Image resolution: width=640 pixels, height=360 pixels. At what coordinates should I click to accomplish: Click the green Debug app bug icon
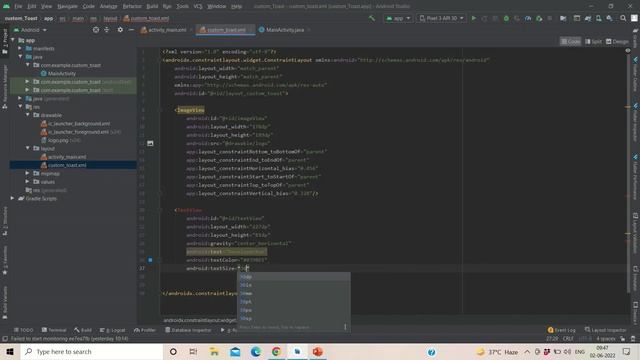point(506,18)
